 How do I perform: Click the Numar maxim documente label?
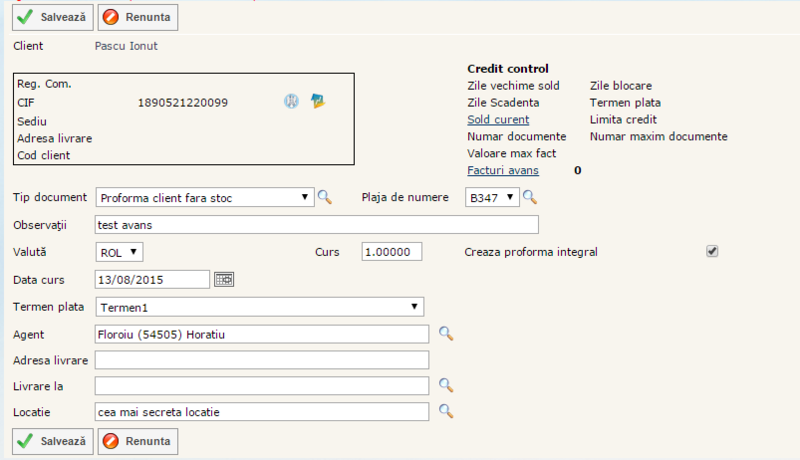659,137
